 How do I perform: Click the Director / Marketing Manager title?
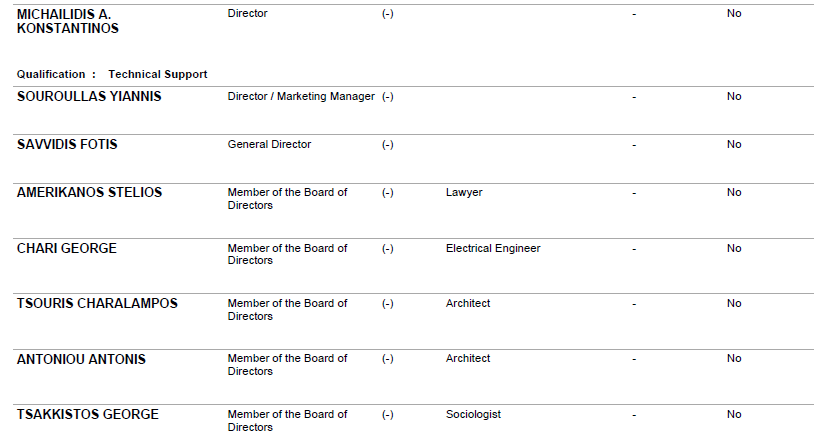(x=301, y=96)
